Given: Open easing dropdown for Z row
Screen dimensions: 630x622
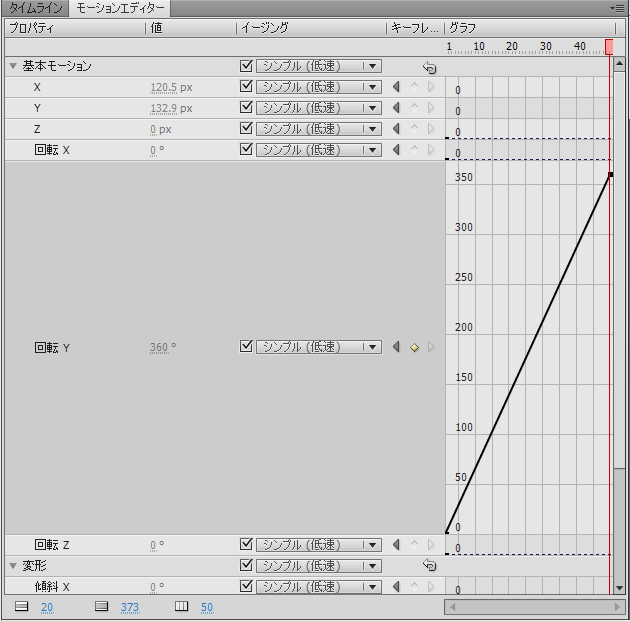Looking at the screenshot, I should [319, 129].
